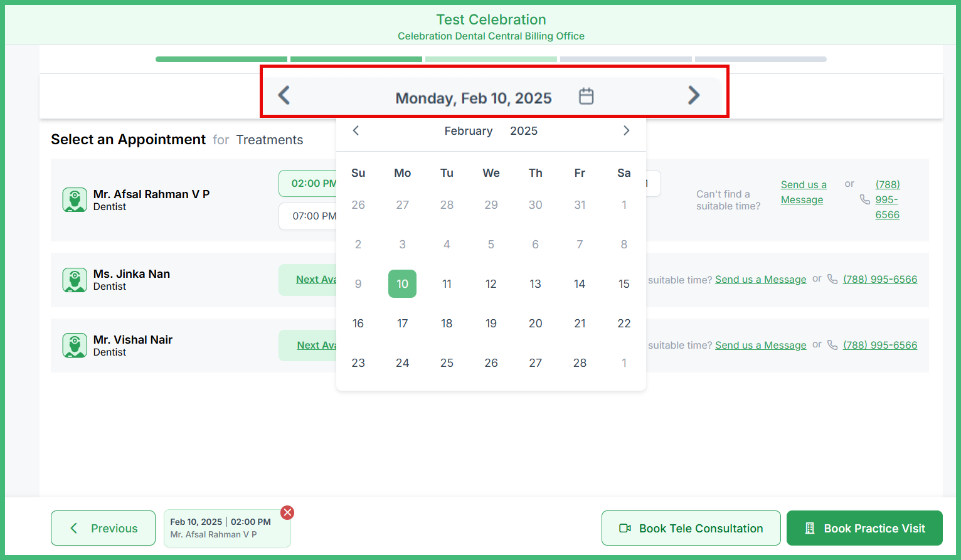Image resolution: width=961 pixels, height=560 pixels.
Task: Click the phone icon beside Vishal Nair's number
Action: [832, 345]
